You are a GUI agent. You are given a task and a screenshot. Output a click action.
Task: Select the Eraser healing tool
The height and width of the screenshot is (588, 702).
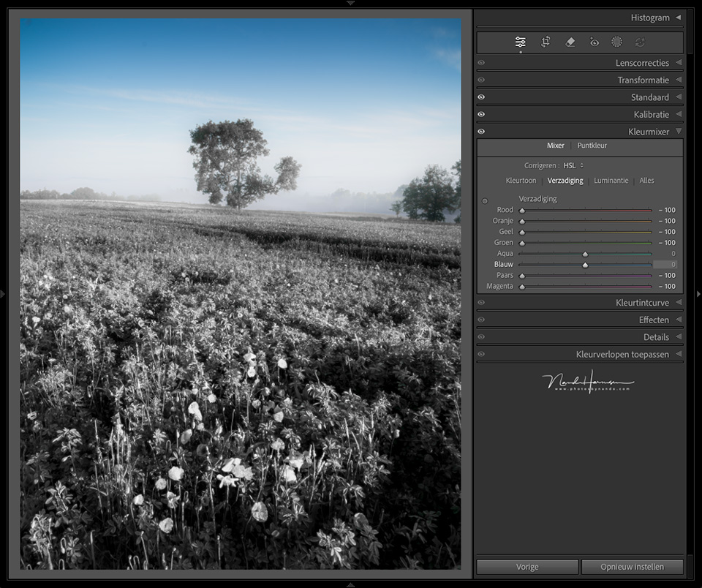570,42
